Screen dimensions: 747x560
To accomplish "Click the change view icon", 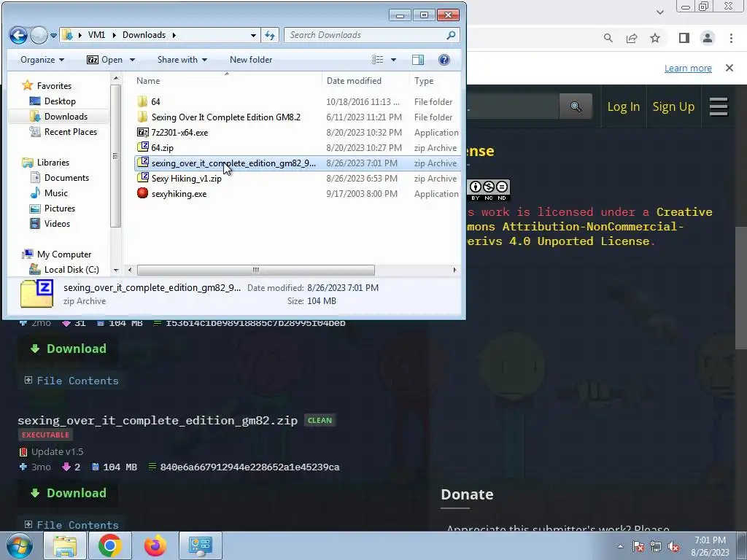I will (378, 60).
